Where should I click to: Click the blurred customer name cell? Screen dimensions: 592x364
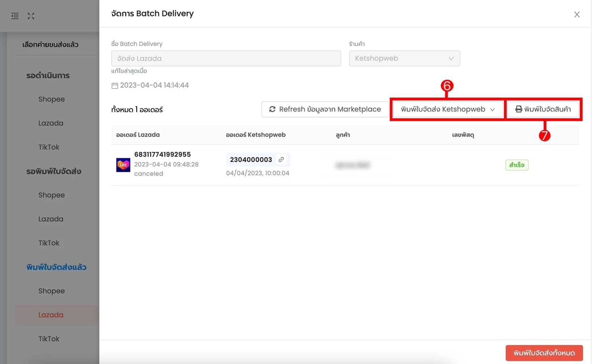[352, 165]
